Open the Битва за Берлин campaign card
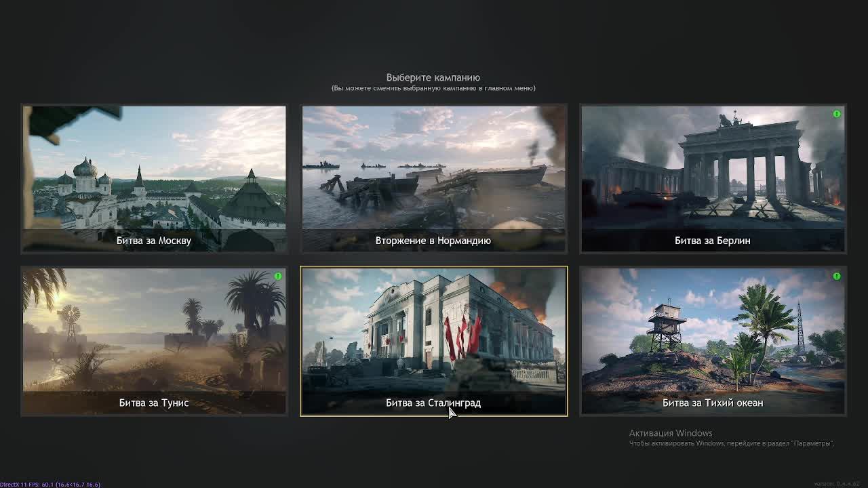Screen dimensions: 868x488 [x=713, y=179]
